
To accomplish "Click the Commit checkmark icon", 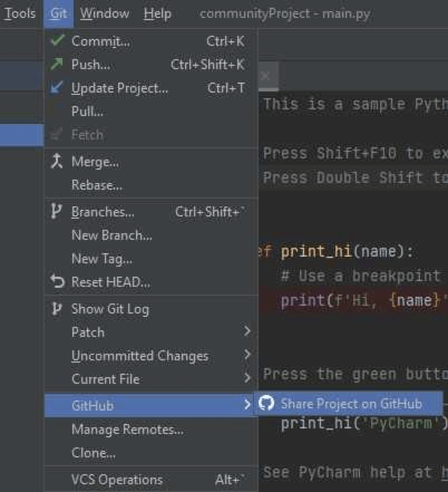I will point(57,41).
